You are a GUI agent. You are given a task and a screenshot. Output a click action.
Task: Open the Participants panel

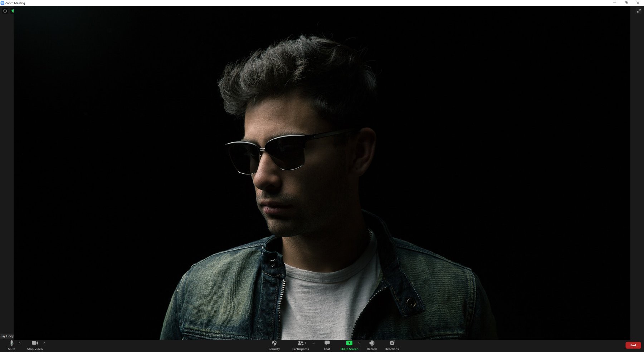(300, 345)
